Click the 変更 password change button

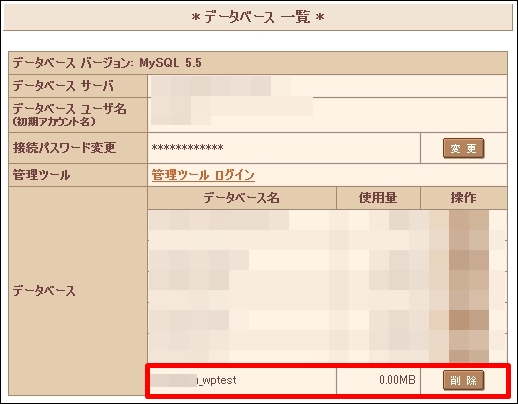[463, 148]
